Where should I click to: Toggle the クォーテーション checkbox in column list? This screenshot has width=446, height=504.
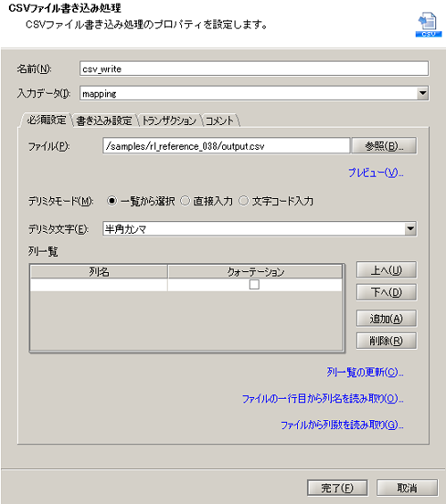[254, 285]
